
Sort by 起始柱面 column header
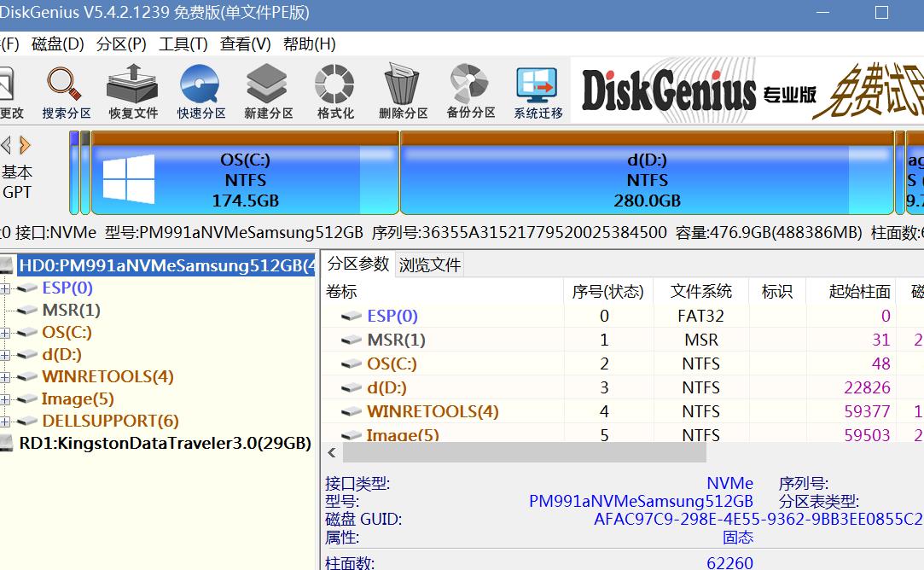pyautogui.click(x=851, y=291)
